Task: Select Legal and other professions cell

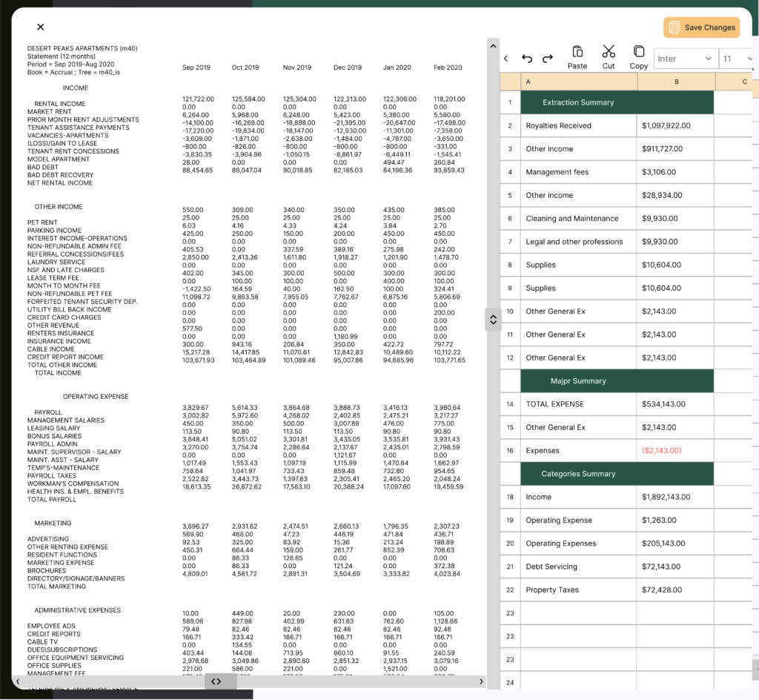Action: 578,242
